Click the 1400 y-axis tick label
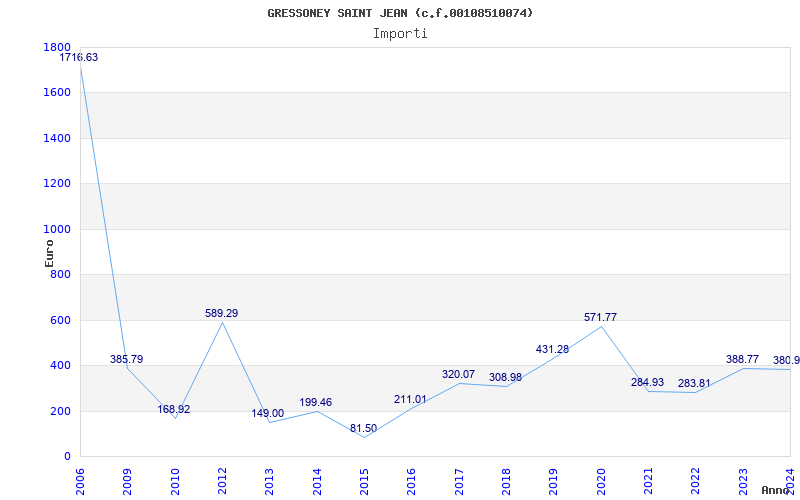The width and height of the screenshot is (800, 500). 57,138
